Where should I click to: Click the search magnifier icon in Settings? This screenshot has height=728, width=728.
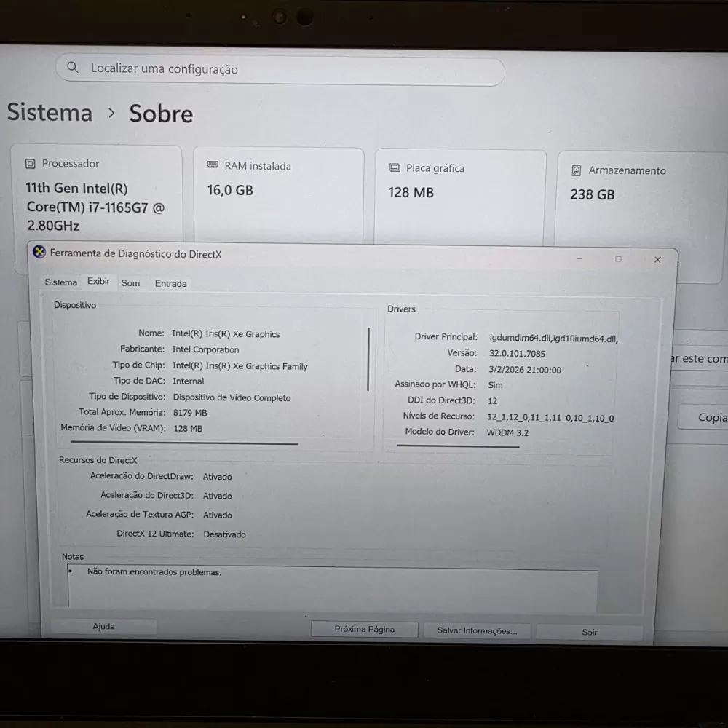coord(72,67)
